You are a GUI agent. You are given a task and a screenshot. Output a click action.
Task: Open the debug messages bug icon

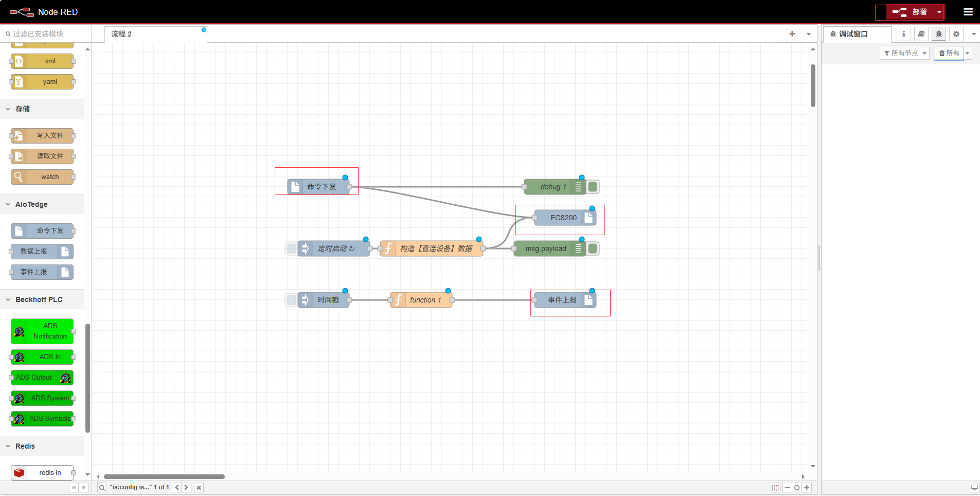(x=938, y=34)
